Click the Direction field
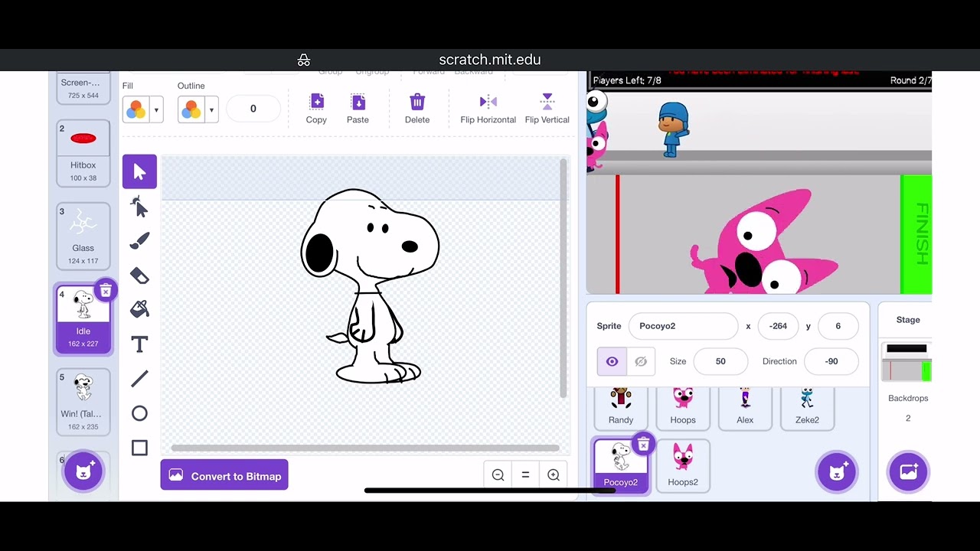Screen dimensions: 980x551 click(831, 361)
